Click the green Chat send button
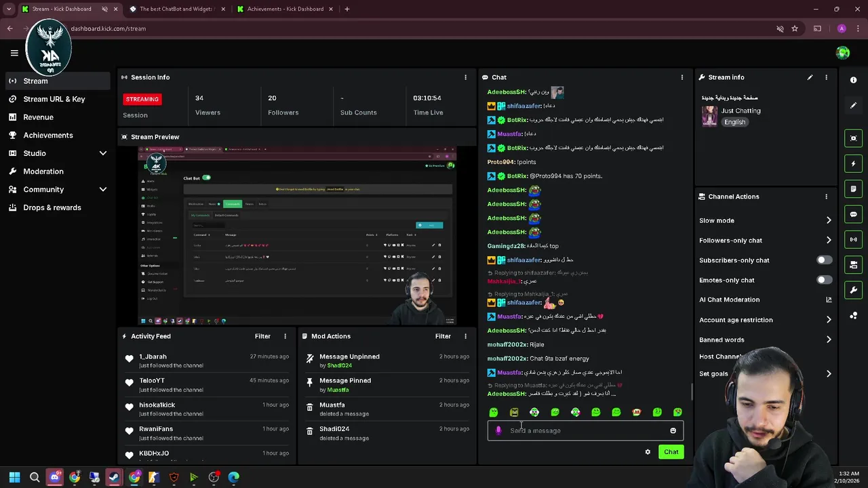 click(671, 452)
